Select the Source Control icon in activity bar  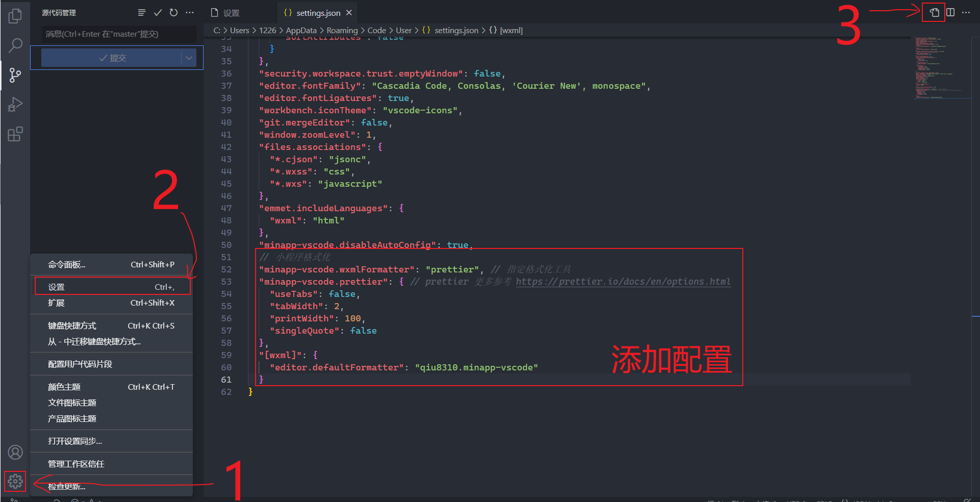[15, 75]
